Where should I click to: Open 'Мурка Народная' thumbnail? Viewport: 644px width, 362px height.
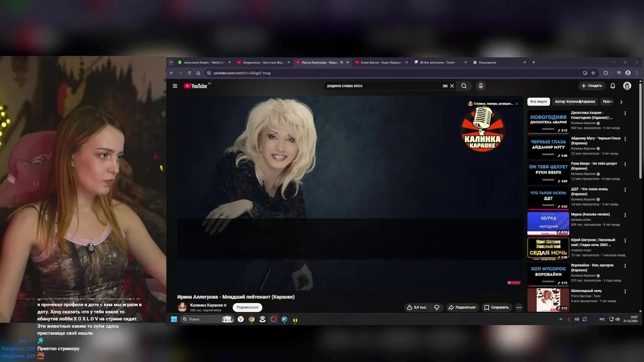point(548,224)
